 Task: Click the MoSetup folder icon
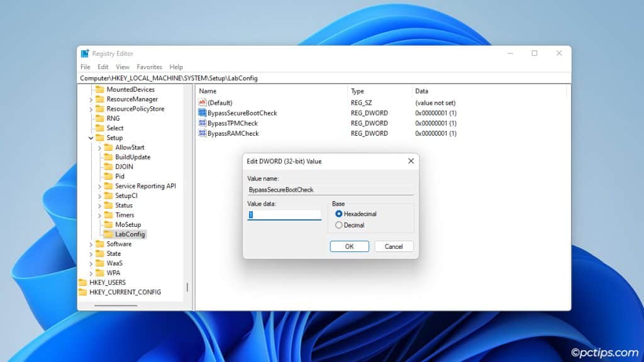point(109,224)
